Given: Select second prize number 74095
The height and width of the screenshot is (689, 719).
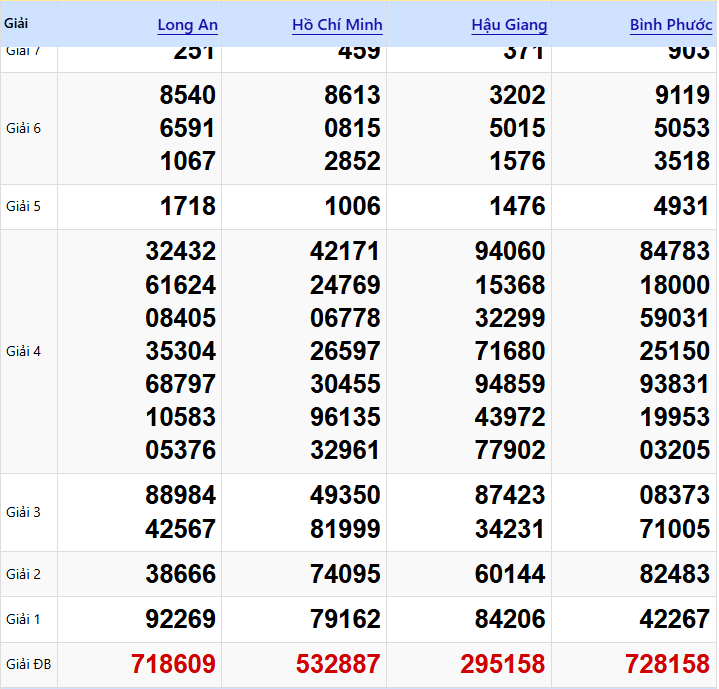Looking at the screenshot, I should [345, 574].
